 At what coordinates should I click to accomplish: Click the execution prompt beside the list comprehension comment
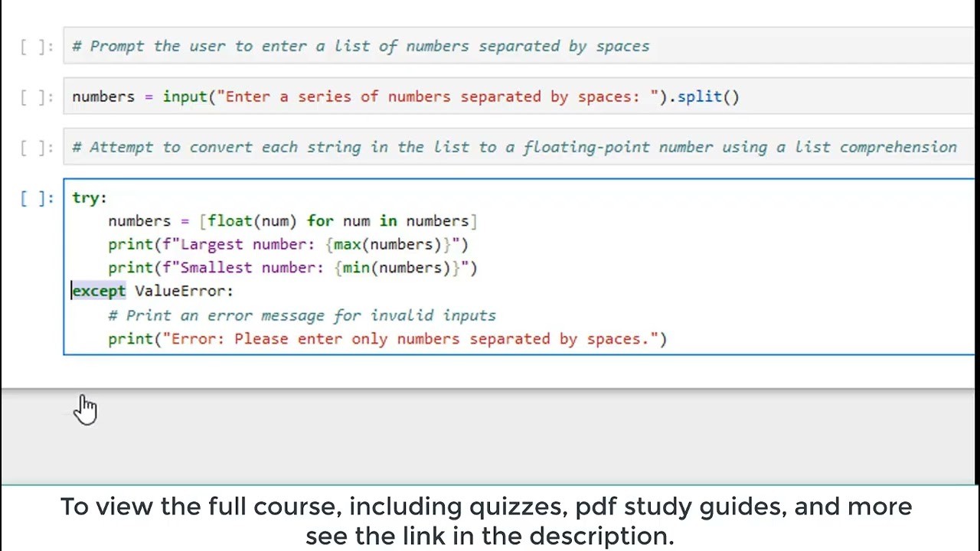(x=37, y=148)
